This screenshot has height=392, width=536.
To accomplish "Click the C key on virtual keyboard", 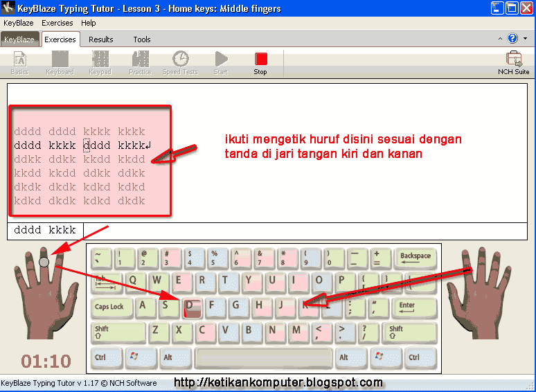I will pyautogui.click(x=204, y=332).
